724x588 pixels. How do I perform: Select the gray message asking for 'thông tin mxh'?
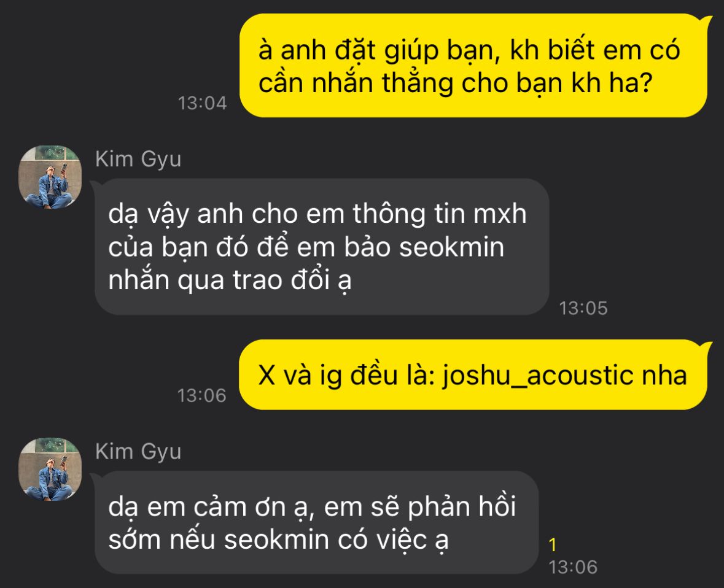pos(321,247)
